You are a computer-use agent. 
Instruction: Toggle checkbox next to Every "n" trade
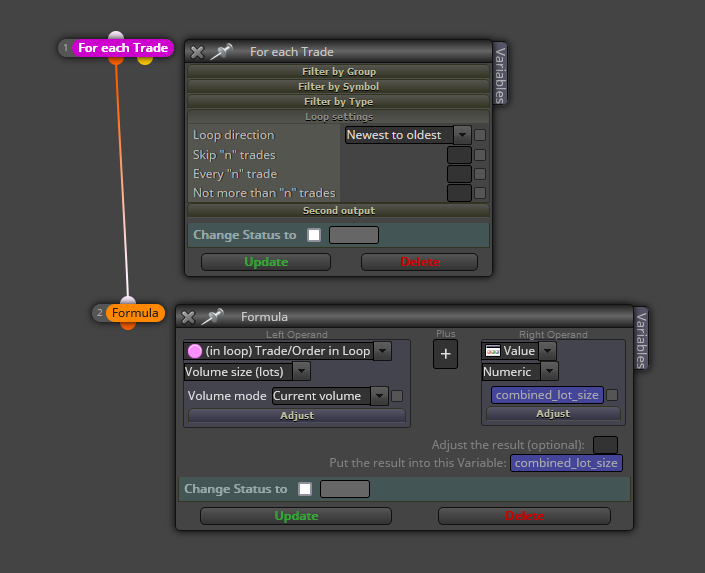(480, 174)
